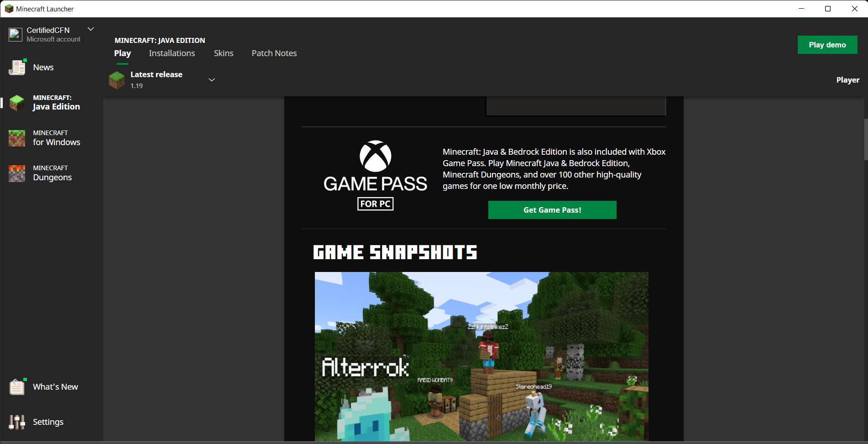Go to the Skins tab
This screenshot has height=444, width=868.
tap(224, 53)
